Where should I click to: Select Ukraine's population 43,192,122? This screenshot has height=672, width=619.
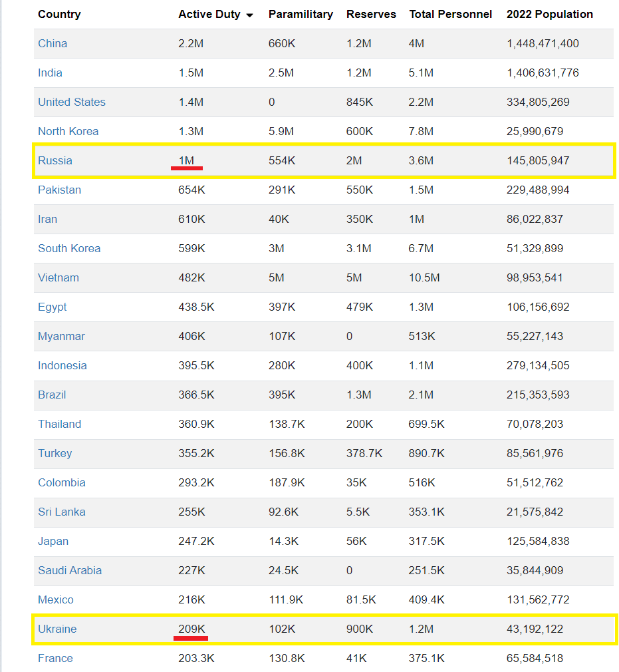tap(535, 629)
